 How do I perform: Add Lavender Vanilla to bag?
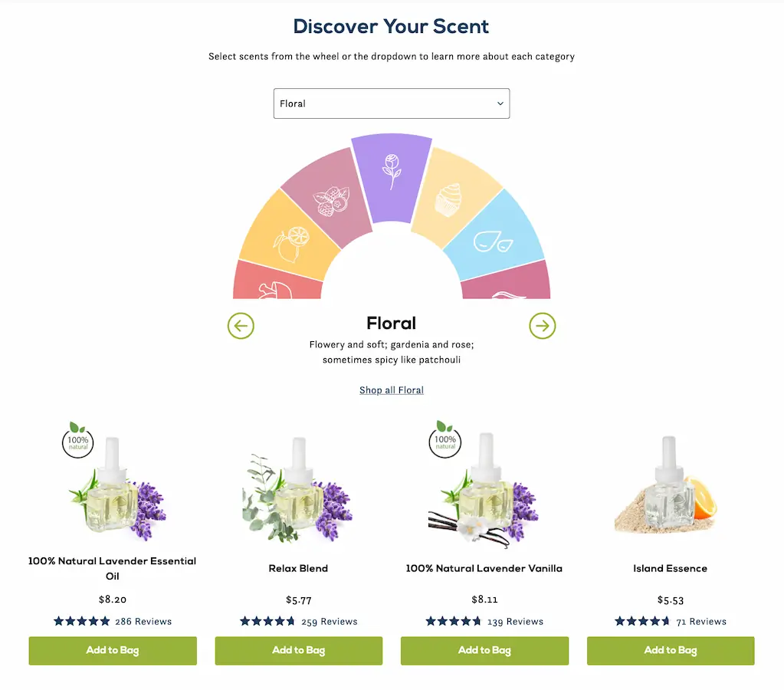pyautogui.click(x=484, y=651)
